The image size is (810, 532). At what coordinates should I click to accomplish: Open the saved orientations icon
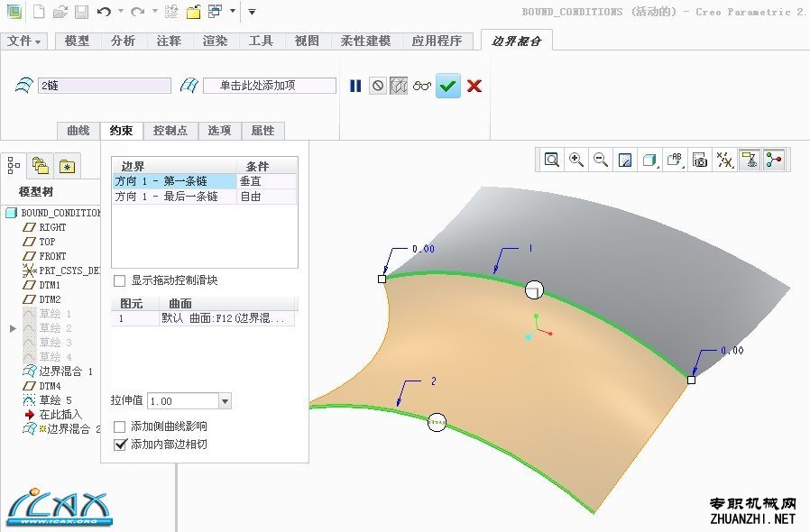[x=675, y=160]
